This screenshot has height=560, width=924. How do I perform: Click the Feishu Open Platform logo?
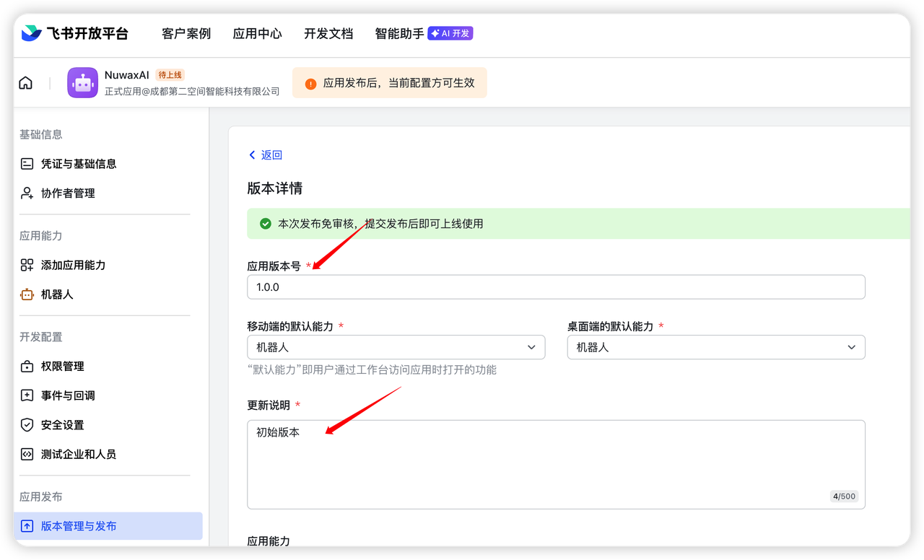75,33
